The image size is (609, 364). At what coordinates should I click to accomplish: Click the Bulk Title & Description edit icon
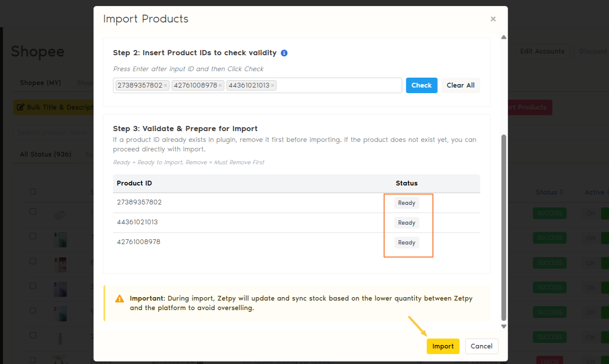20,107
